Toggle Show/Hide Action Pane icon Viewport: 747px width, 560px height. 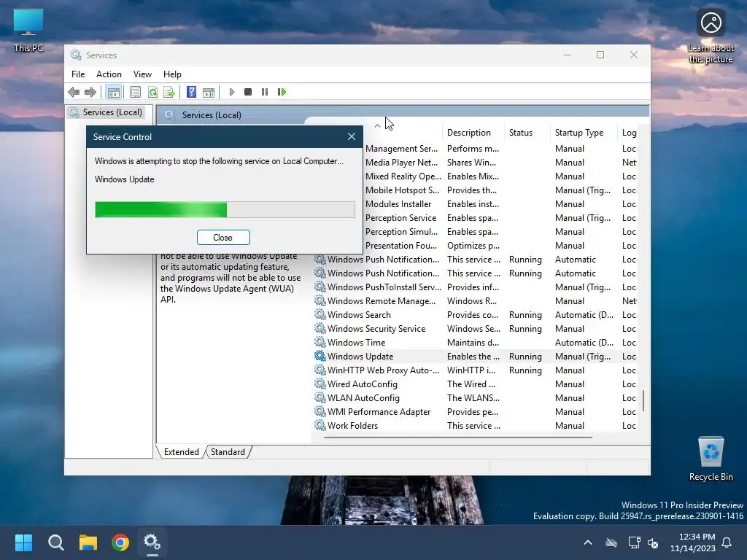click(x=209, y=92)
